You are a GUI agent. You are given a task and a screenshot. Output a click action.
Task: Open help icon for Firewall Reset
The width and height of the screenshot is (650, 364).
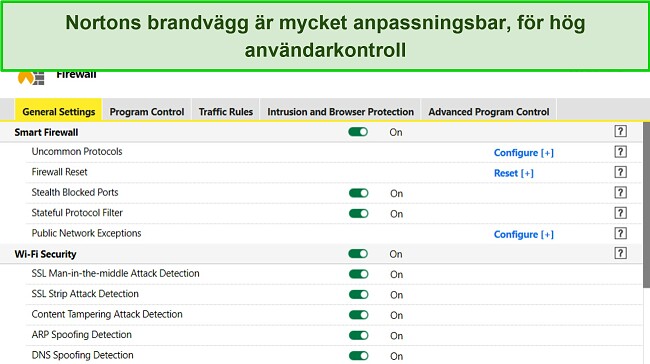coord(620,172)
